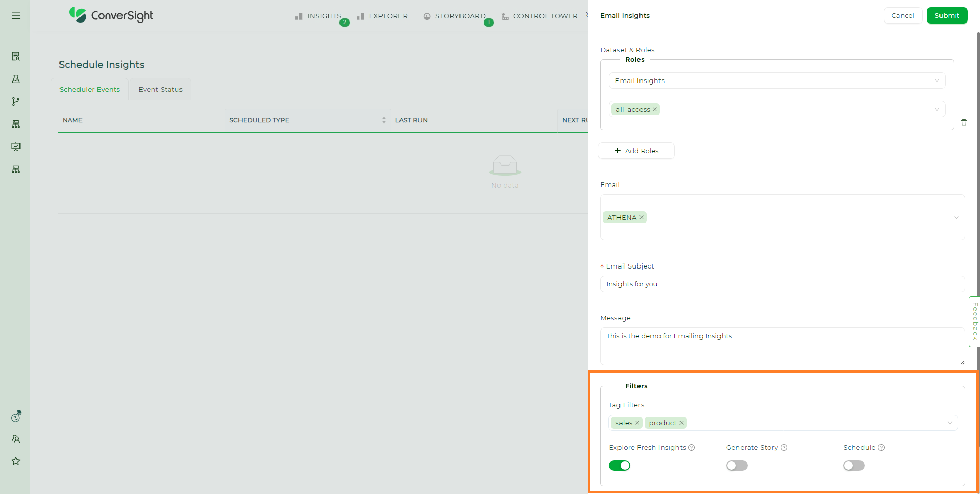The height and width of the screenshot is (494, 980).
Task: Click the Add Roles button
Action: click(636, 151)
